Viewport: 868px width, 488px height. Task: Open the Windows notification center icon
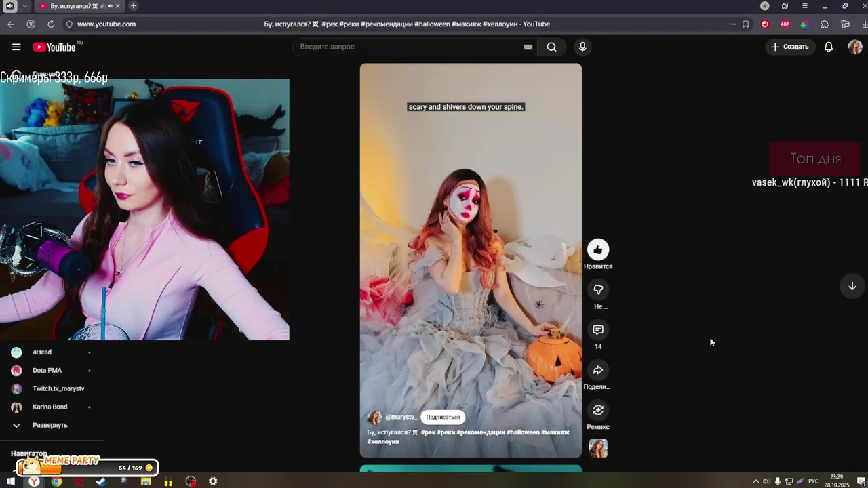coord(861,481)
